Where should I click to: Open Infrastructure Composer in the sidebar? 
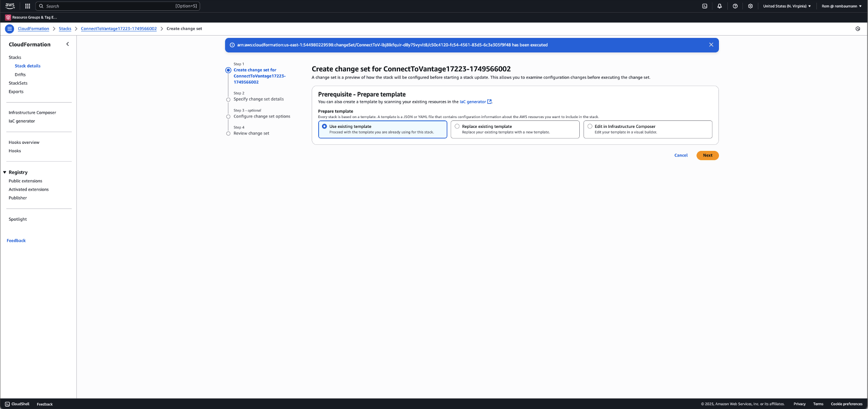(32, 112)
